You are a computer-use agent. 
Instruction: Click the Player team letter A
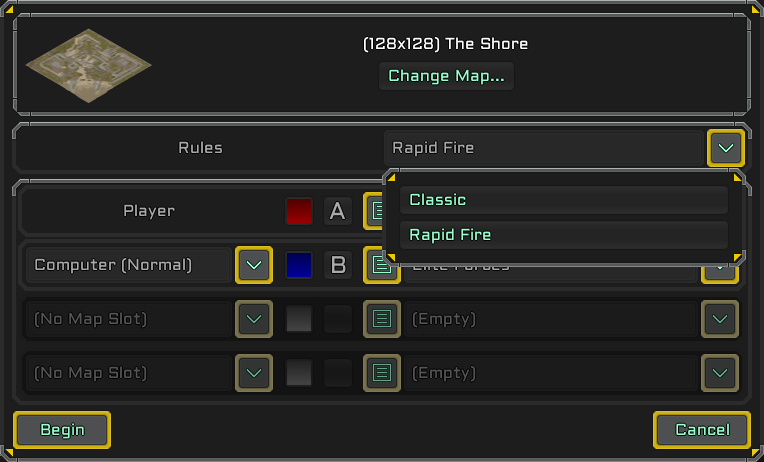pos(338,211)
